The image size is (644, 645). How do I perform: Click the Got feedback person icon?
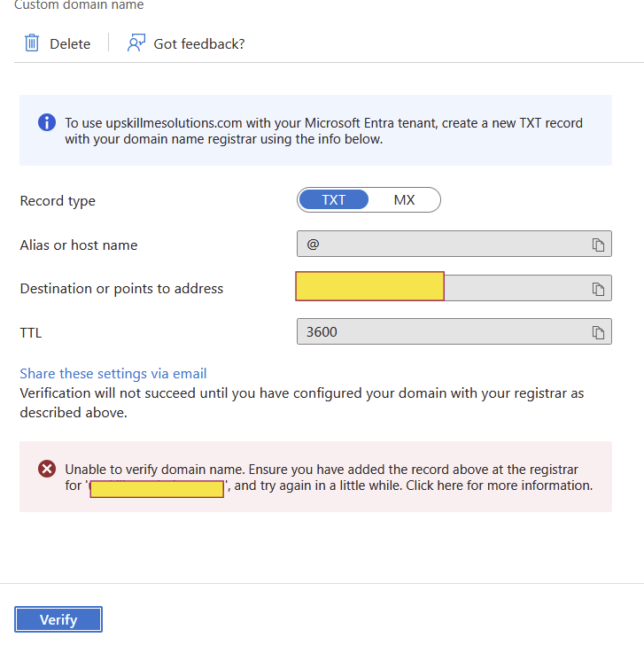(136, 43)
